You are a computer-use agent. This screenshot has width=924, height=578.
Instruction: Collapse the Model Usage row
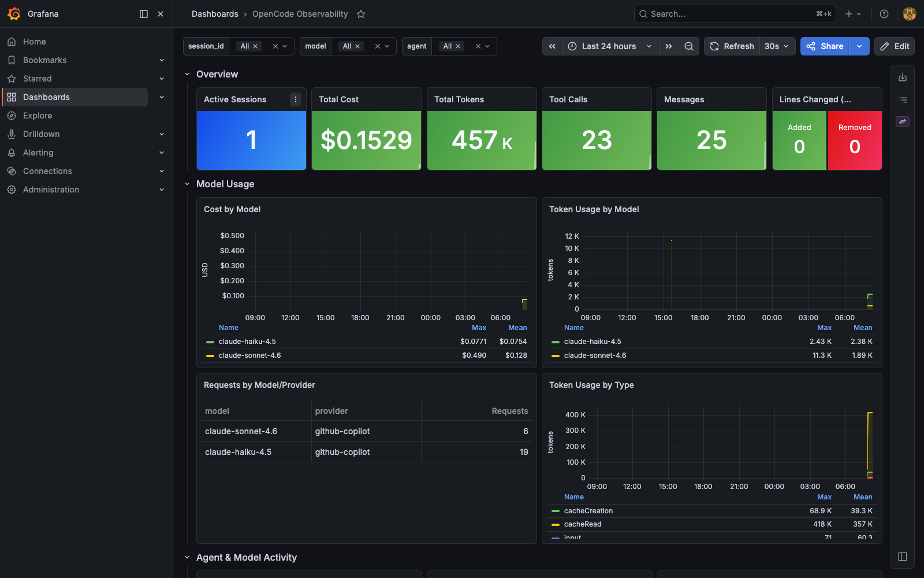tap(187, 184)
